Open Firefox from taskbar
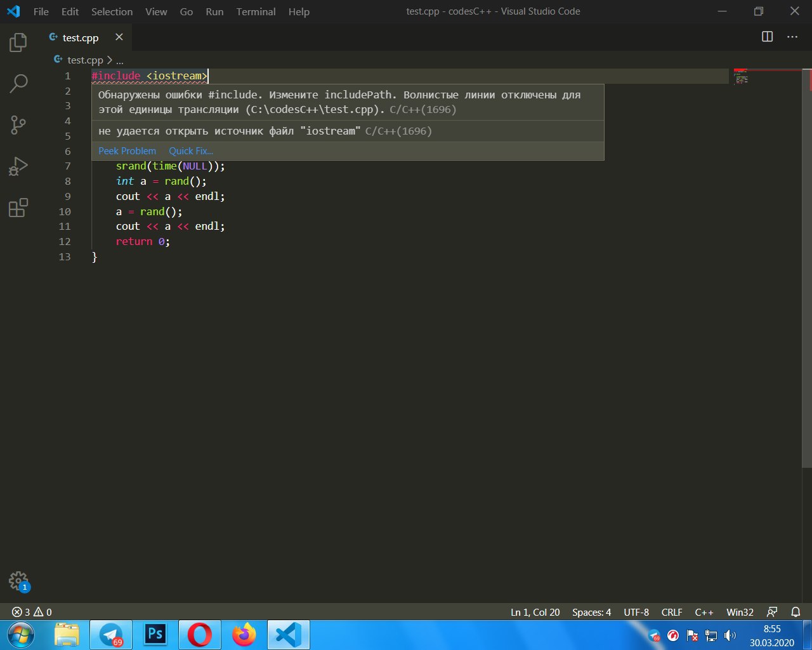Screen dimensions: 812x650 [244, 635]
